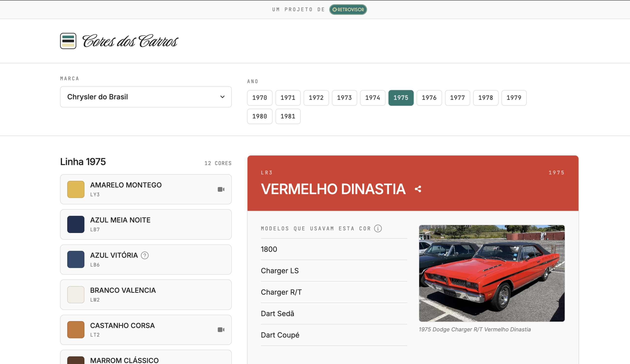
Task: Share the Vermelho Dinastia color
Action: [418, 189]
